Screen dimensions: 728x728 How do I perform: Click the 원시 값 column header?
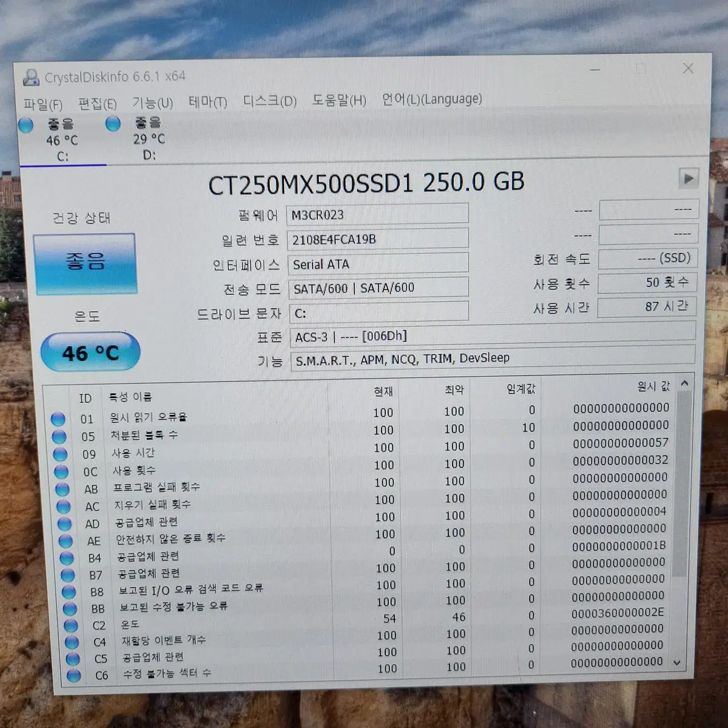click(653, 386)
